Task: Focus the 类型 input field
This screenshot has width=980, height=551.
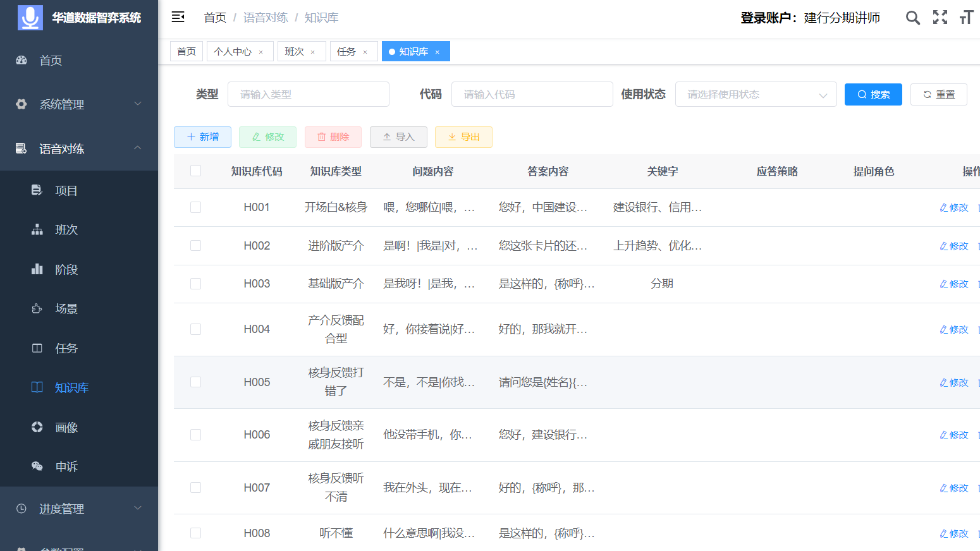Action: [x=309, y=94]
